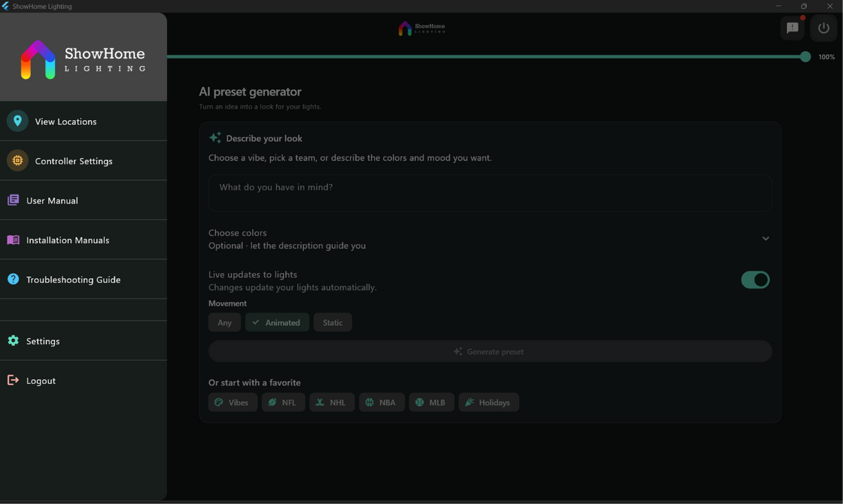
Task: Click the Settings gear icon in sidebar
Action: 13,340
